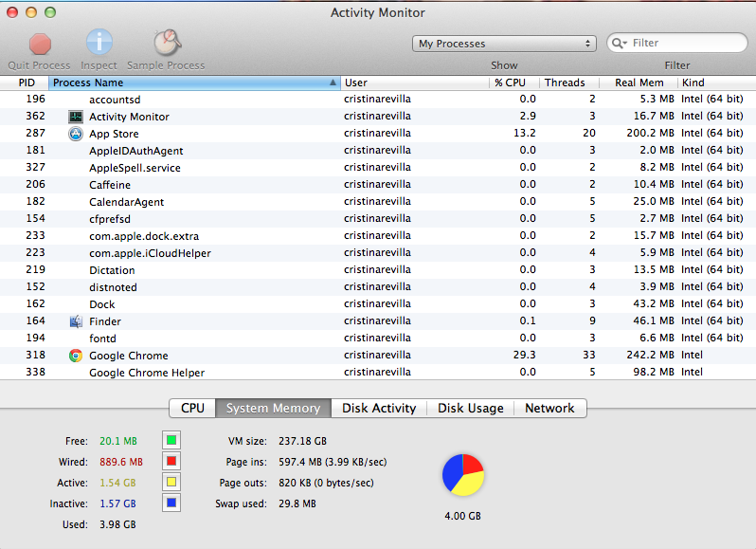The width and height of the screenshot is (756, 549).
Task: Click the Activity Monitor app icon in list
Action: click(x=76, y=117)
